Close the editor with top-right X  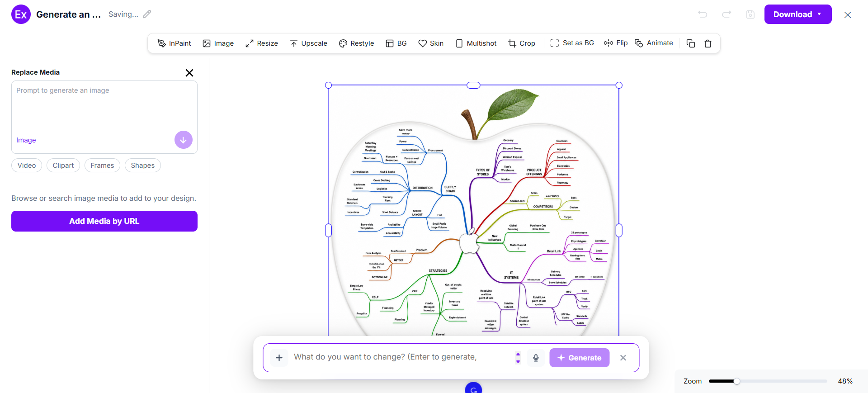point(848,15)
